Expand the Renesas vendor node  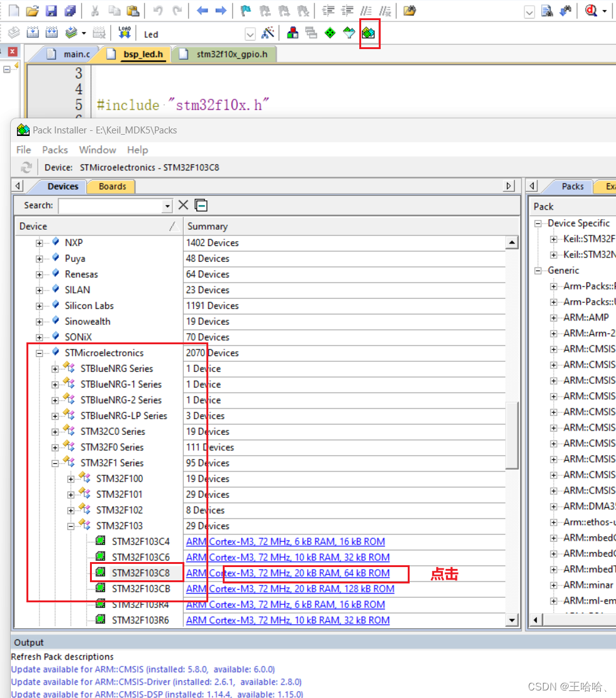pos(40,274)
